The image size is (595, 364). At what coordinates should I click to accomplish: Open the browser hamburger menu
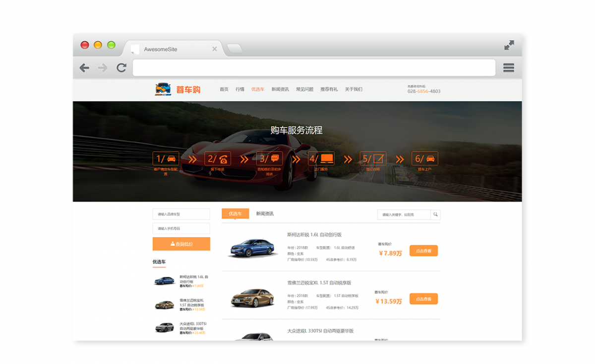click(509, 68)
